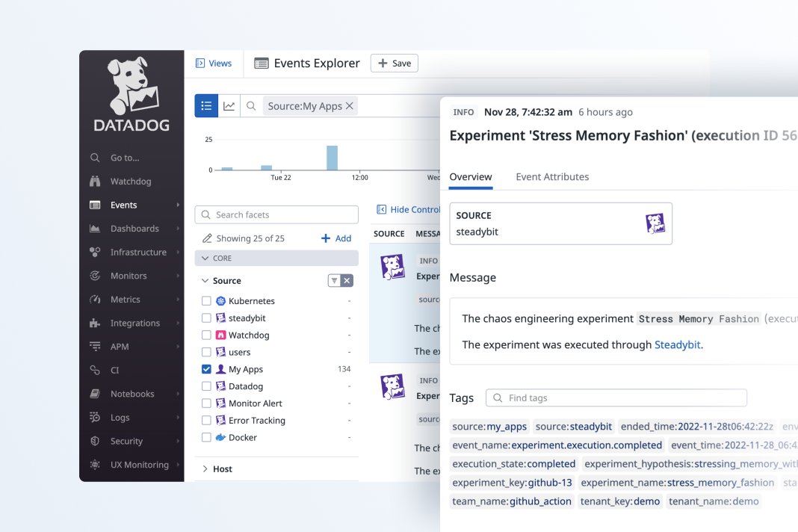Image resolution: width=798 pixels, height=532 pixels.
Task: Click the source:steadybit tag
Action: pyautogui.click(x=574, y=427)
